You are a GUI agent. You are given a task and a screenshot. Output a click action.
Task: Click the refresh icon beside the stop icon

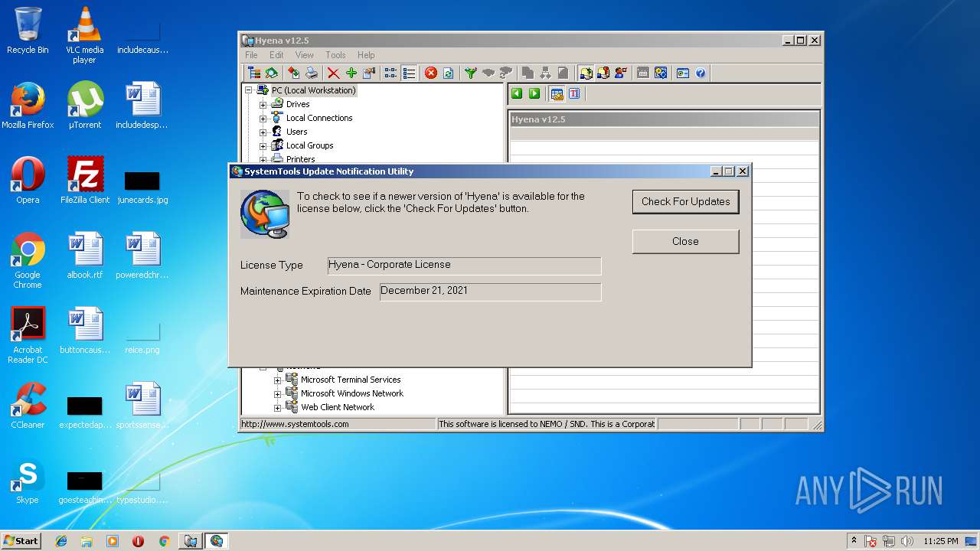448,73
